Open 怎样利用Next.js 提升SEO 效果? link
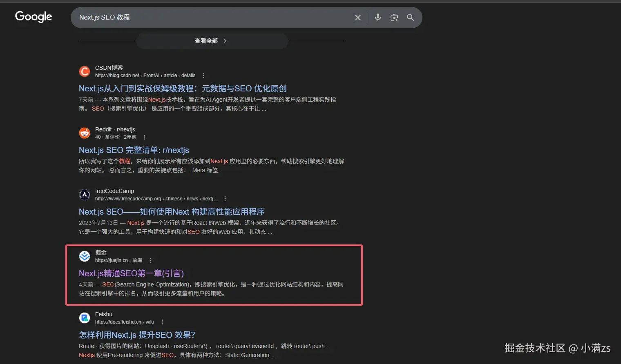Viewport: 621px width, 364px height. tap(137, 335)
